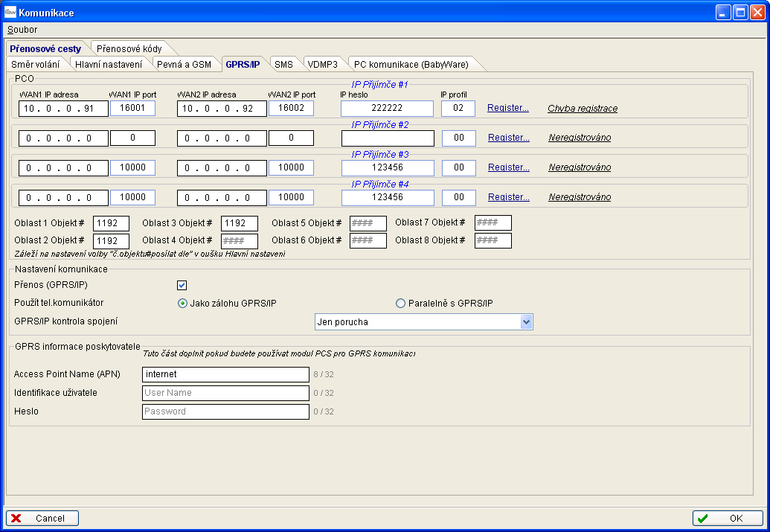Viewport: 770px width, 532px height.
Task: Click Identifikace uživatele User Name field
Action: 225,393
